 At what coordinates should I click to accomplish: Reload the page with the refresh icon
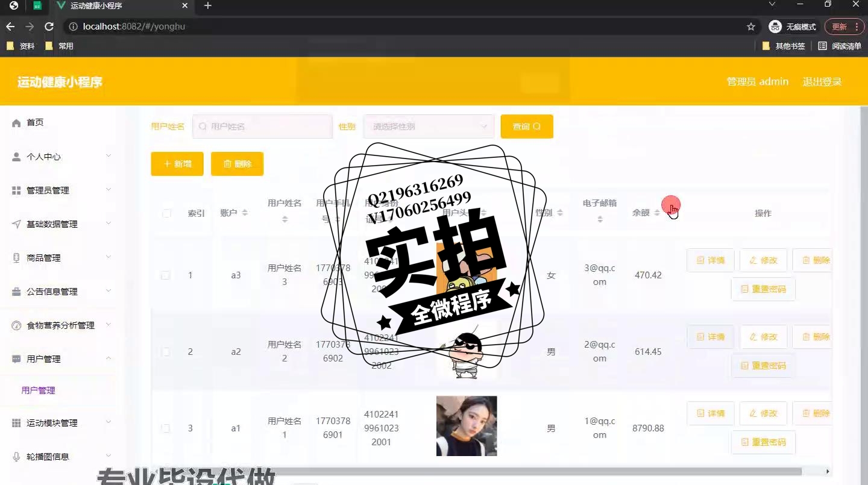[x=49, y=27]
